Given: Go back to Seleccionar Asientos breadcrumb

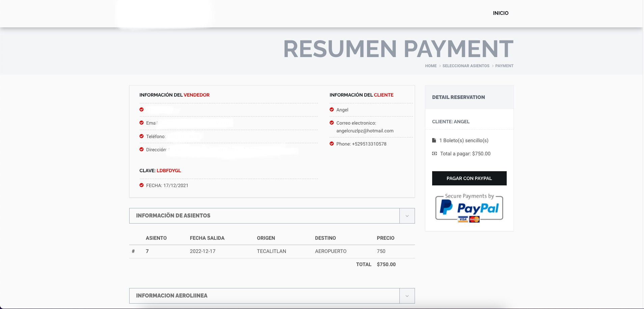Looking at the screenshot, I should [466, 66].
